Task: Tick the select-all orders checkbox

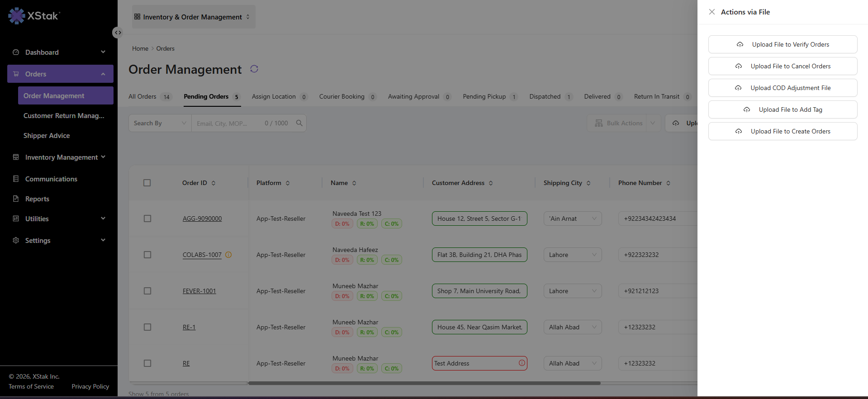Action: (147, 183)
